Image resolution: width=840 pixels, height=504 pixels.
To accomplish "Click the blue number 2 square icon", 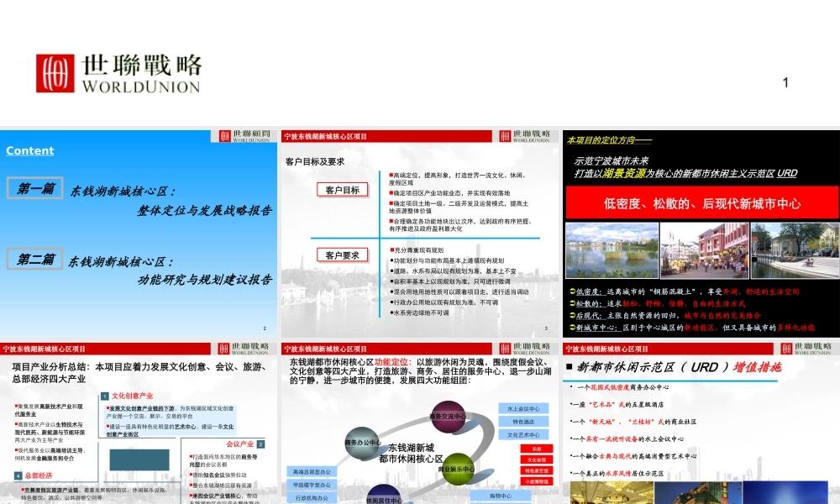I will (x=261, y=444).
